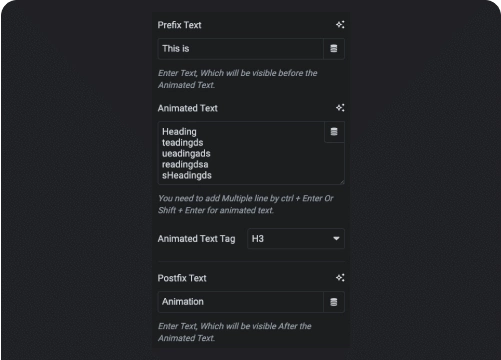Click the 'Animated Text' label

tap(188, 108)
